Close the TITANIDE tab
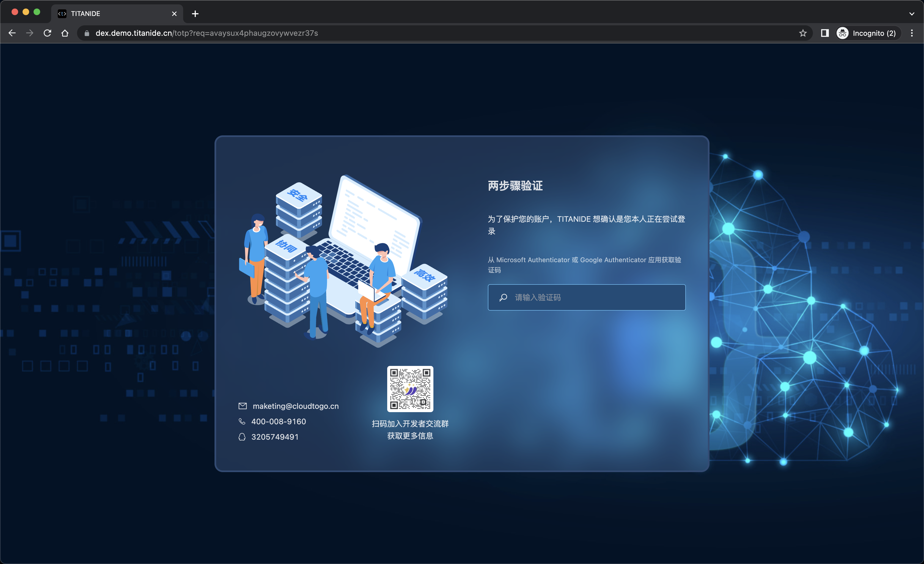Screen dimensions: 924x564 click(x=174, y=14)
